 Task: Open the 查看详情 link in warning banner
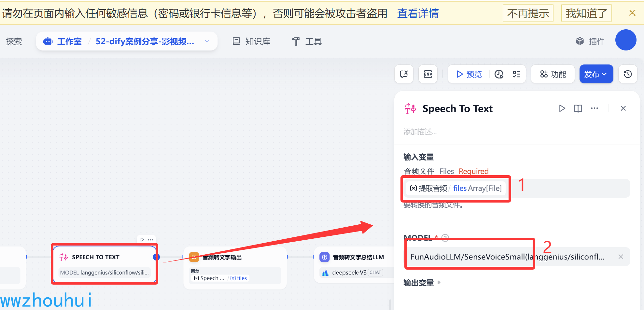click(x=418, y=13)
